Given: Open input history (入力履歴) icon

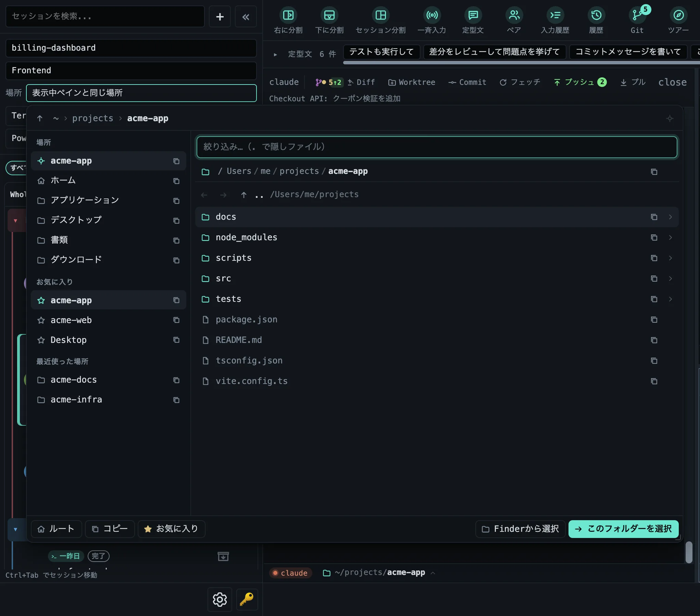Looking at the screenshot, I should tap(555, 15).
